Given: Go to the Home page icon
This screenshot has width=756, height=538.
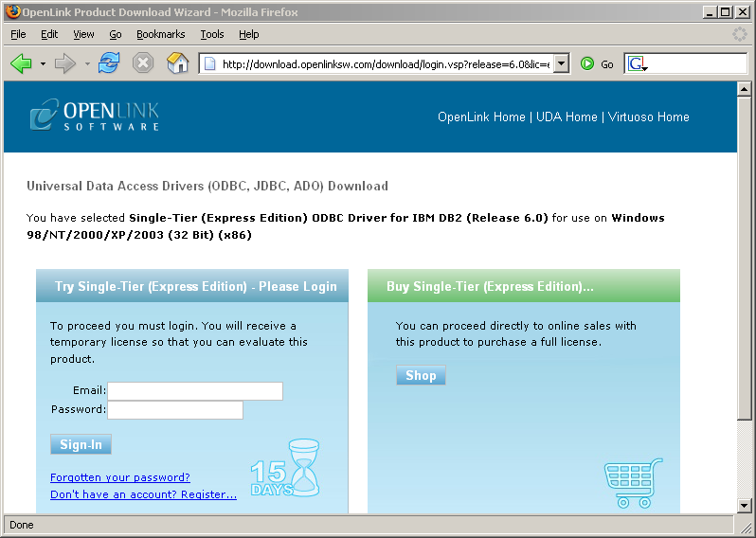Looking at the screenshot, I should click(x=177, y=63).
